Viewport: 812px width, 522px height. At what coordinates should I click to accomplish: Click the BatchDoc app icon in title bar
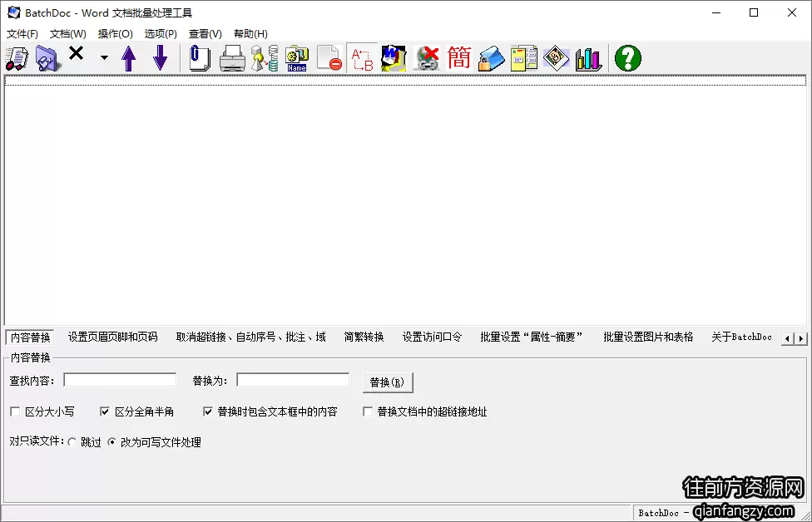coord(14,12)
